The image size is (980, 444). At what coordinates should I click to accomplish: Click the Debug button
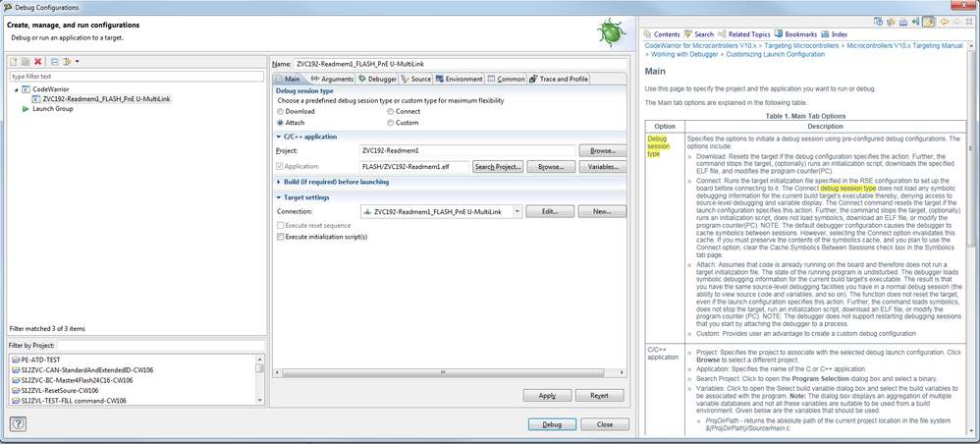pyautogui.click(x=552, y=424)
